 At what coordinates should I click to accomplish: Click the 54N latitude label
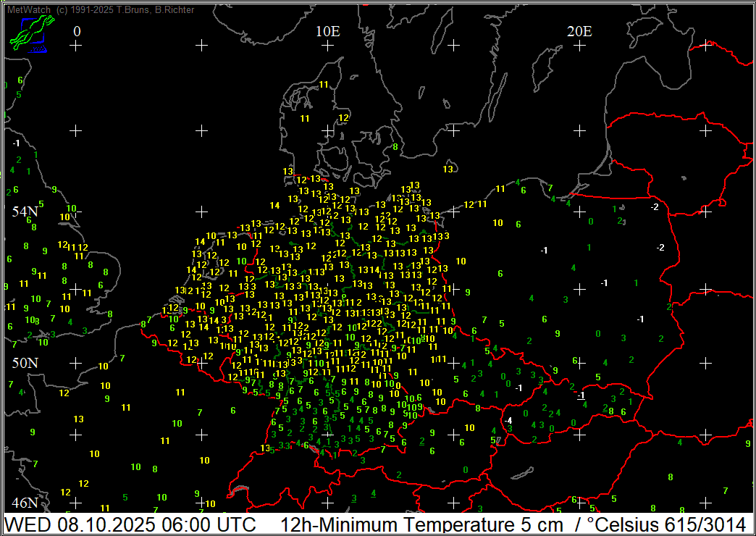click(x=25, y=212)
